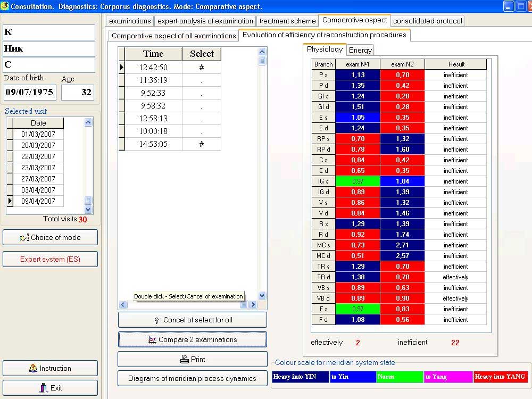The width and height of the screenshot is (532, 399).
Task: Click the Select column header
Action: [x=202, y=54]
